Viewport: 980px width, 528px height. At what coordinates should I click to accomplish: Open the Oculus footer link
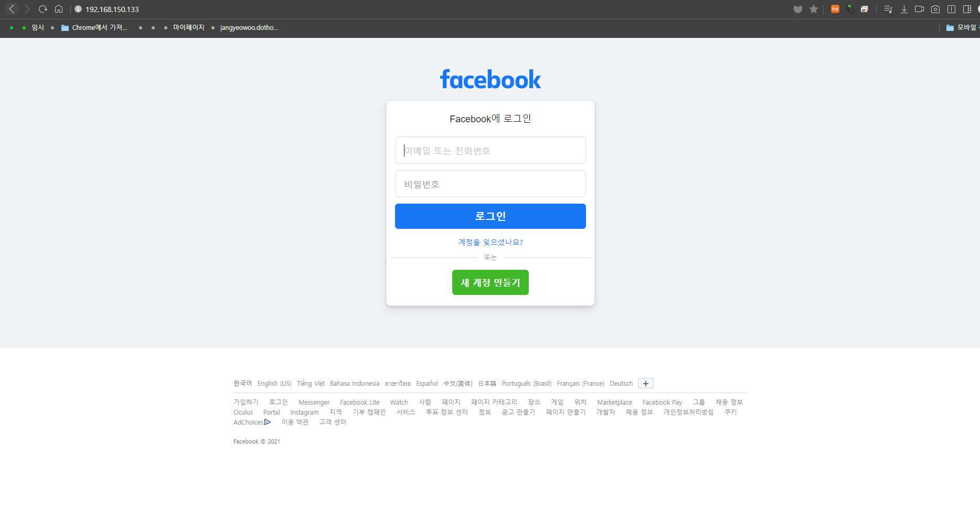(x=243, y=412)
